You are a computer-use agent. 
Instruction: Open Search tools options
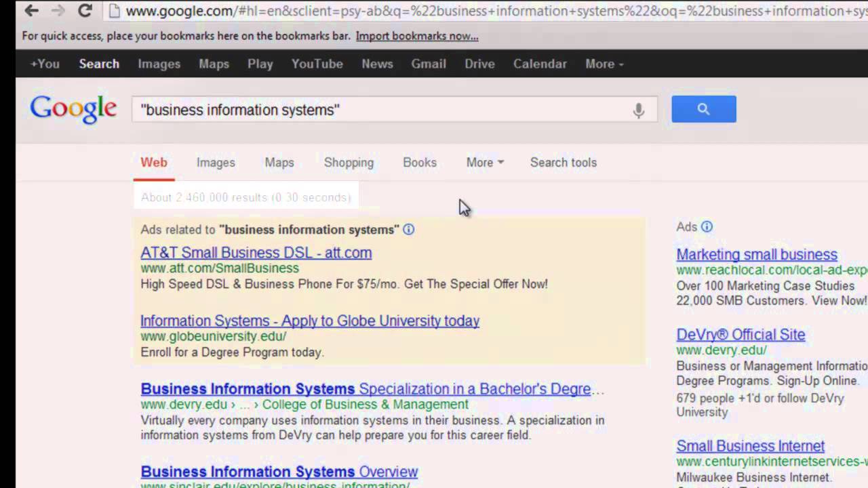pyautogui.click(x=564, y=163)
